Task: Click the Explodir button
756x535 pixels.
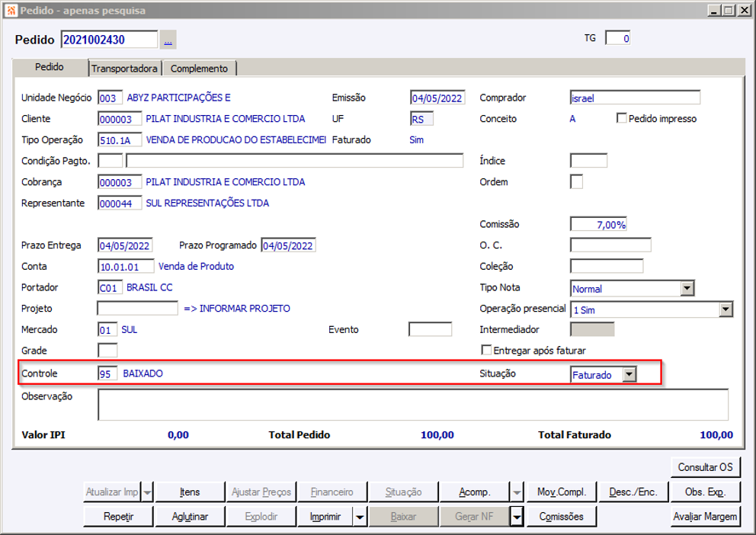Action: (x=261, y=517)
